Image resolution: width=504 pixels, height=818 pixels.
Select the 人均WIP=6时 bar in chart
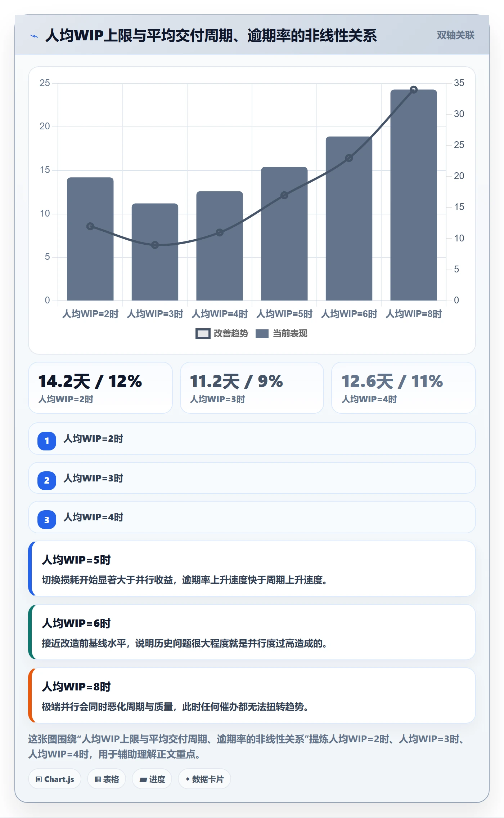click(349, 218)
